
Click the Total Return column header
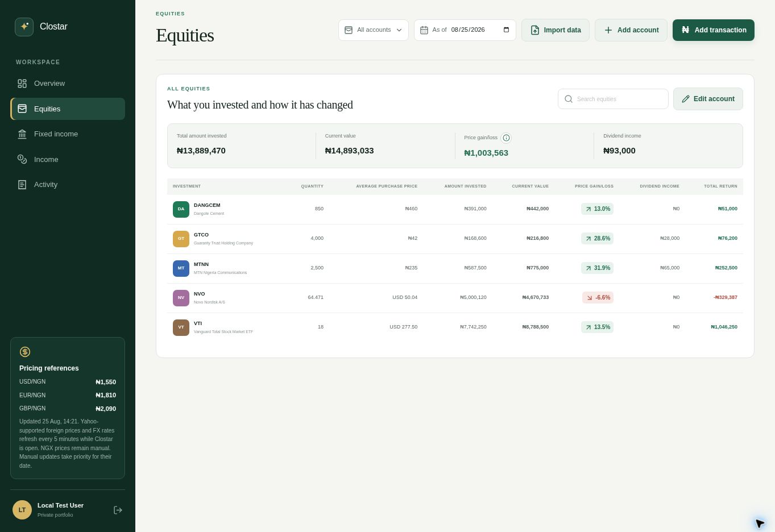[x=720, y=186]
